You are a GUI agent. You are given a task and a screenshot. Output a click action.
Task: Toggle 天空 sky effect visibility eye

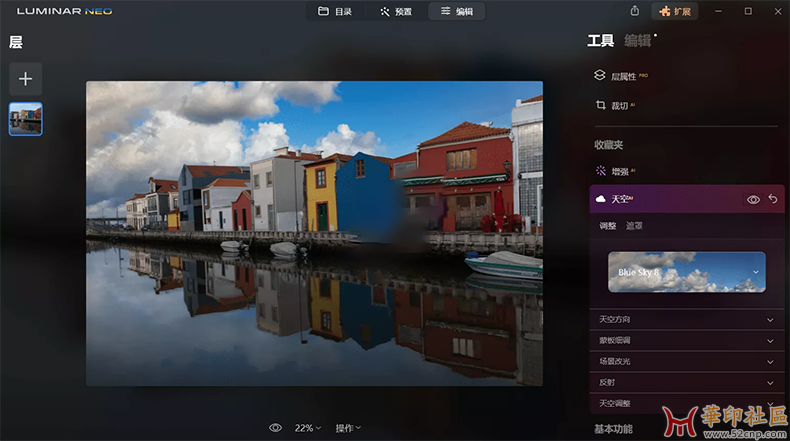(x=753, y=200)
